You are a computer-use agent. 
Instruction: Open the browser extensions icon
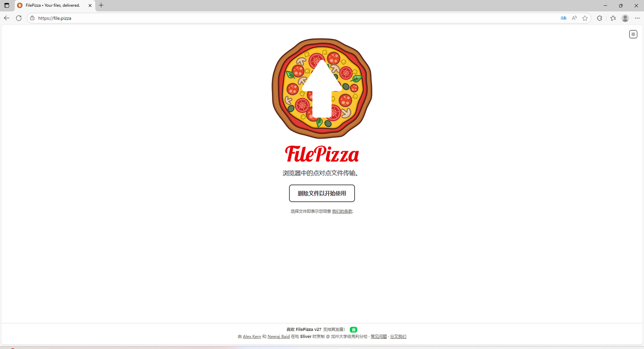click(600, 18)
